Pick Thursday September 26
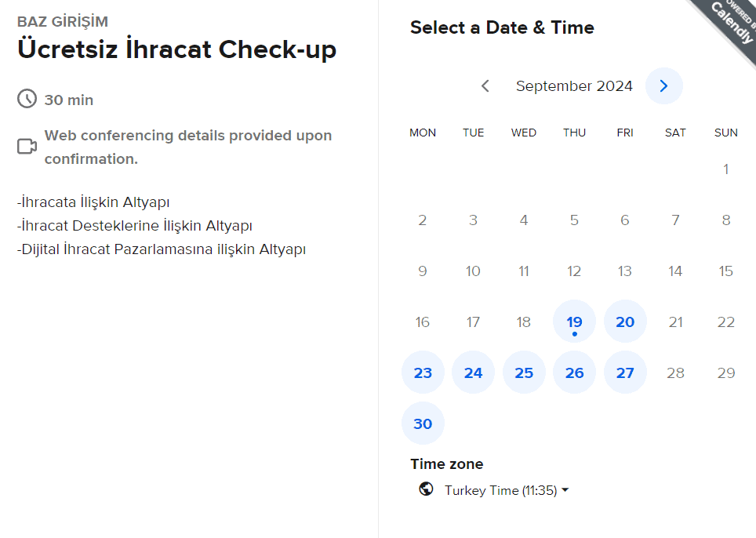The width and height of the screenshot is (756, 538). (574, 373)
